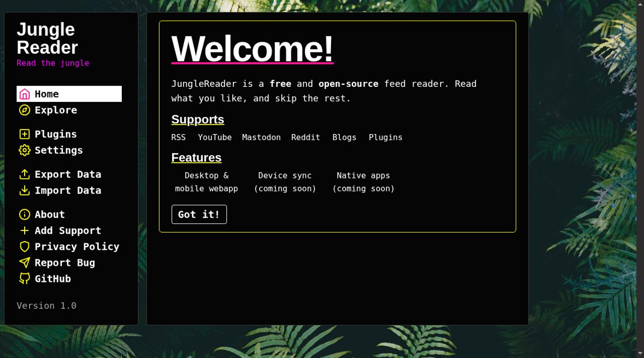The height and width of the screenshot is (358, 644).
Task: Click the GitHub cat logo icon
Action: click(25, 279)
